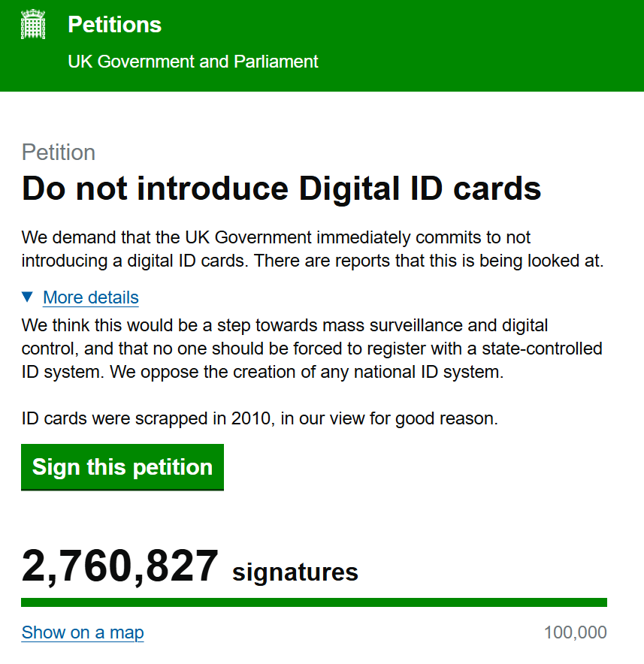Image resolution: width=644 pixels, height=664 pixels.
Task: Click the line 'ID cards were scrapped in 2010'
Action: coord(259,418)
